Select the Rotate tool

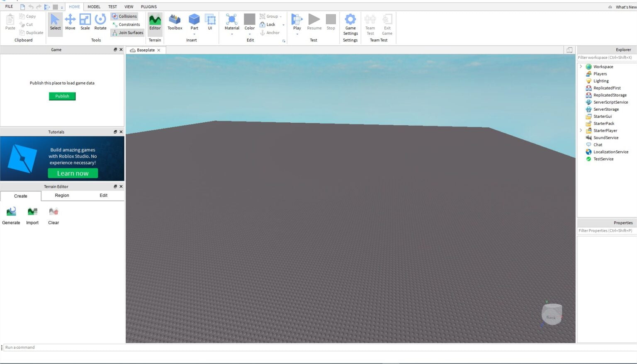tap(100, 23)
